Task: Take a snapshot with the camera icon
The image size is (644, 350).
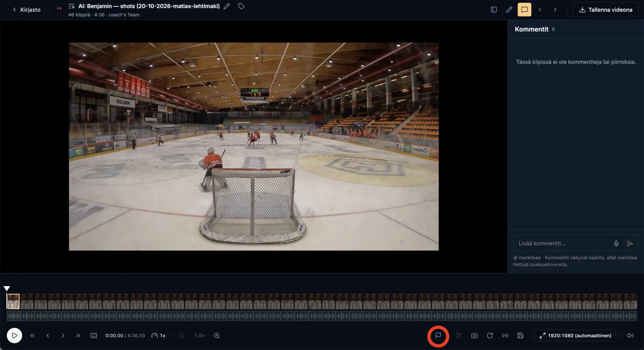Action: pos(475,336)
